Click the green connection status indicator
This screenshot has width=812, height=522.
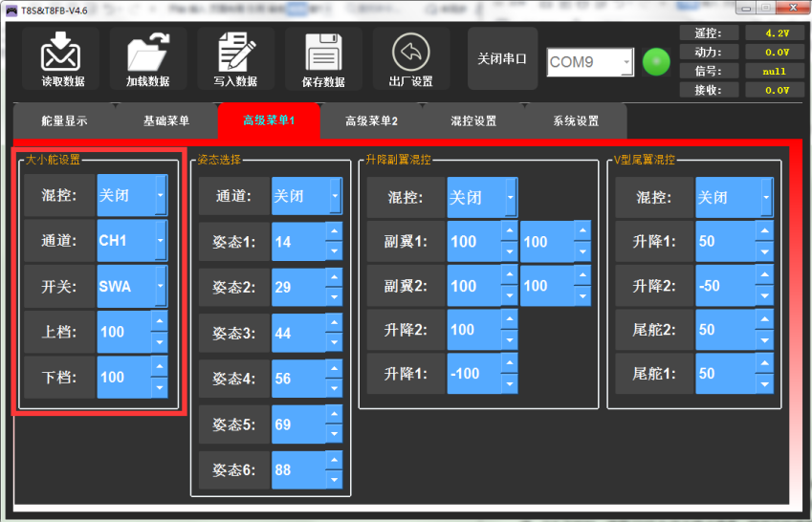[656, 61]
